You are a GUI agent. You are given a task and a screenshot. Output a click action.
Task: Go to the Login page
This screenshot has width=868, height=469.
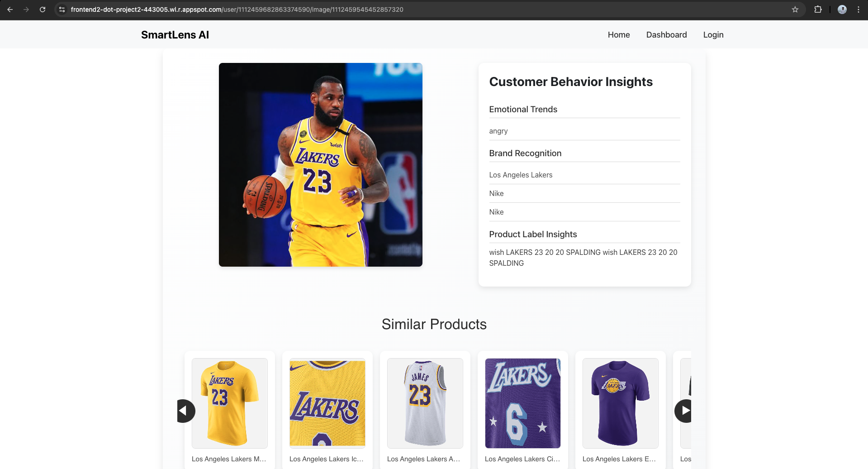pyautogui.click(x=713, y=35)
